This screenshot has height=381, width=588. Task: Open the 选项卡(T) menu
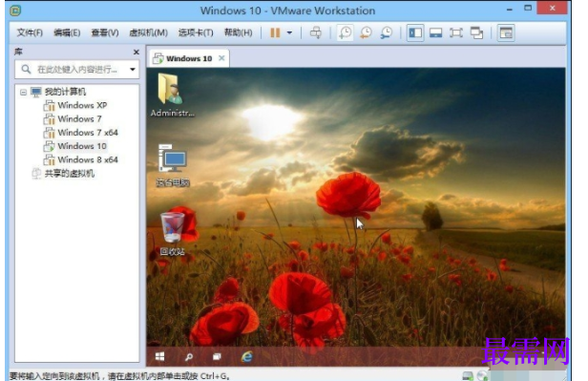(x=196, y=32)
